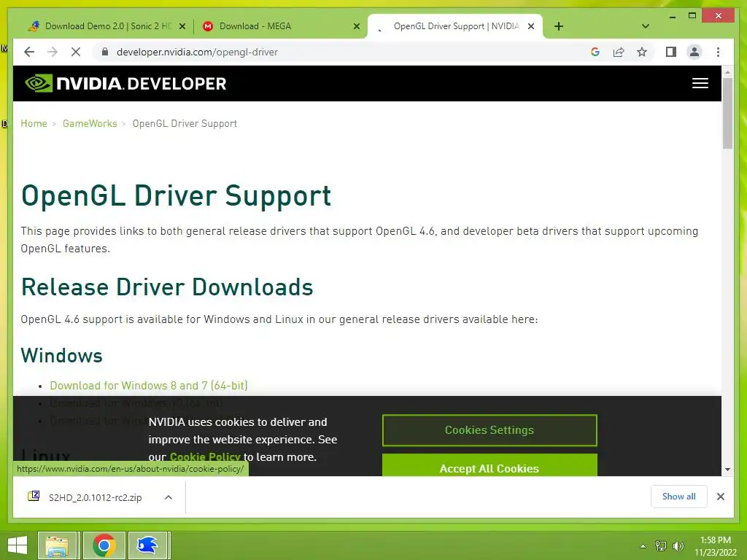Go to Home breadcrumb link

(34, 123)
